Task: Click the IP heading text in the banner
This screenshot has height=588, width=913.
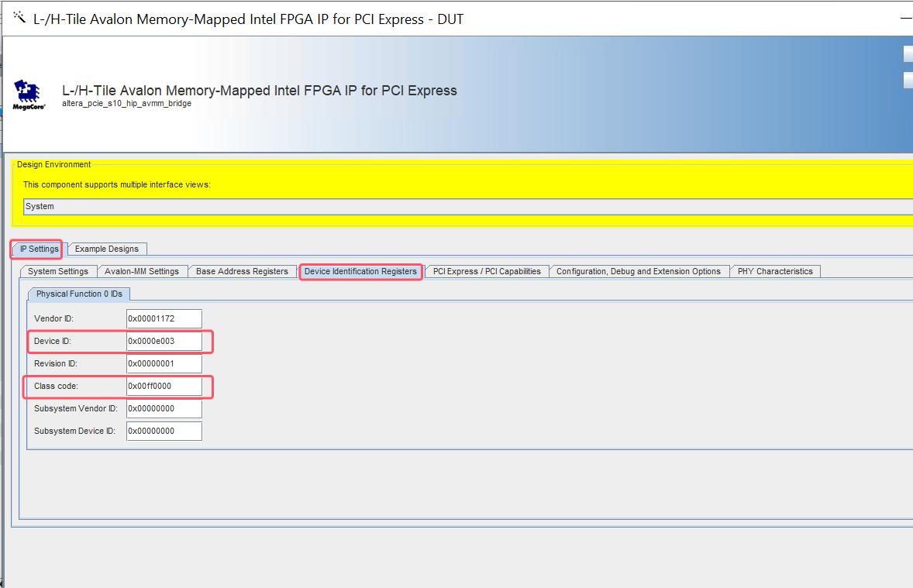Action: [260, 90]
